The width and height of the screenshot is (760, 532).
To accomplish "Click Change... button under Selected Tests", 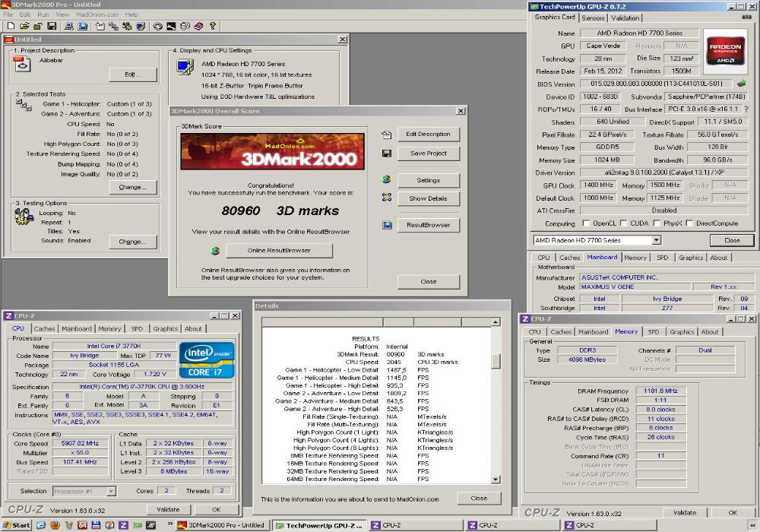I will point(131,187).
